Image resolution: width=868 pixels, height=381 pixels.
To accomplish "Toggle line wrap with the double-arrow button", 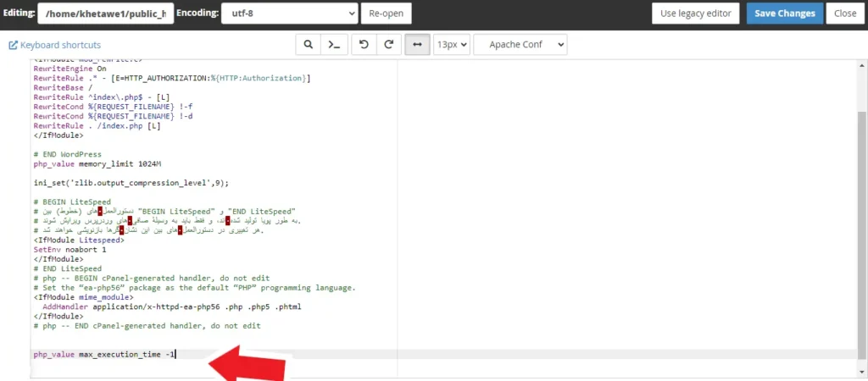I will click(x=417, y=45).
